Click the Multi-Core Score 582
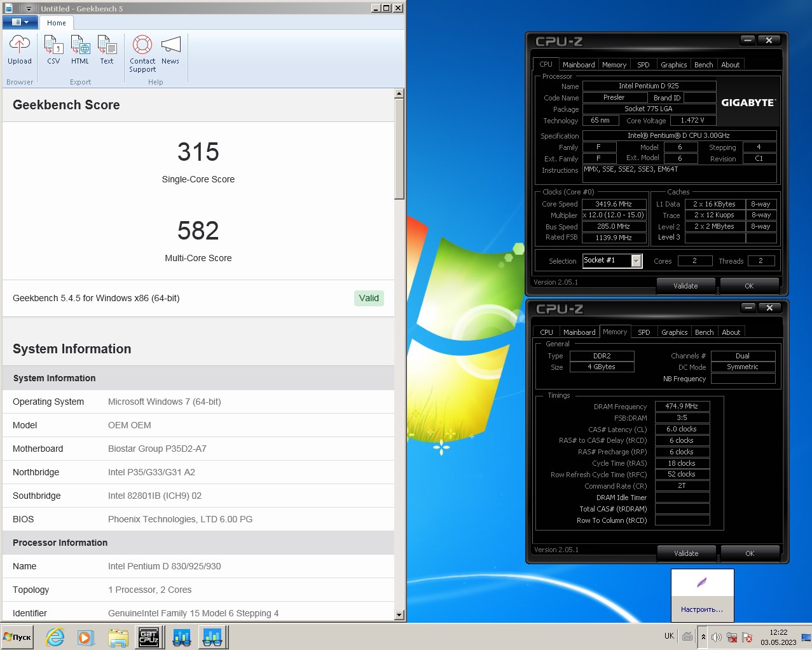Screen dimensions: 812x650 (198, 231)
